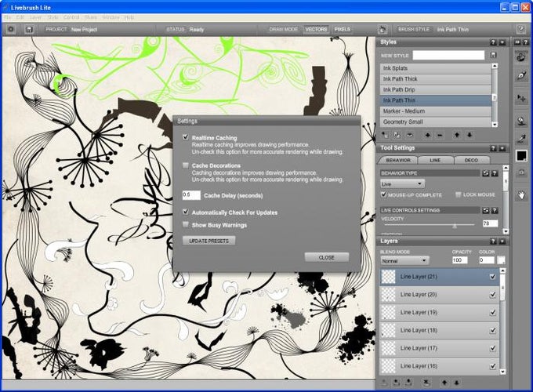The width and height of the screenshot is (533, 392).
Task: Click the minus icon to remove style
Action: [440, 136]
